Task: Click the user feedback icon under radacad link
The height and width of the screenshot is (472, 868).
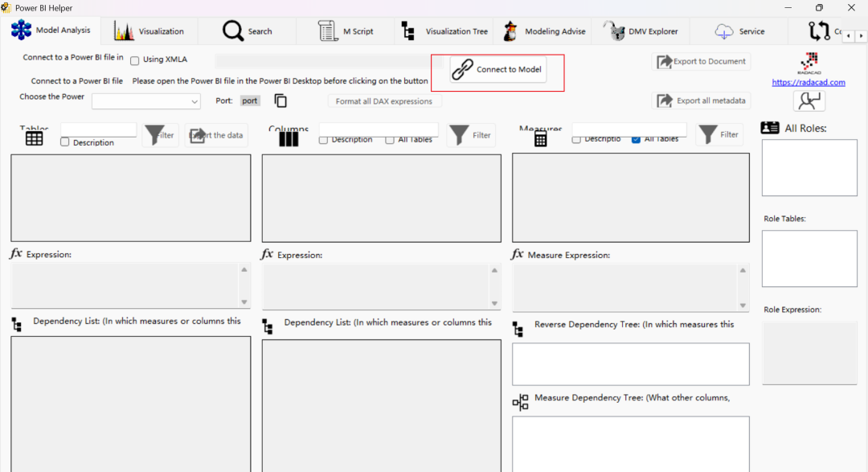Action: tap(809, 101)
